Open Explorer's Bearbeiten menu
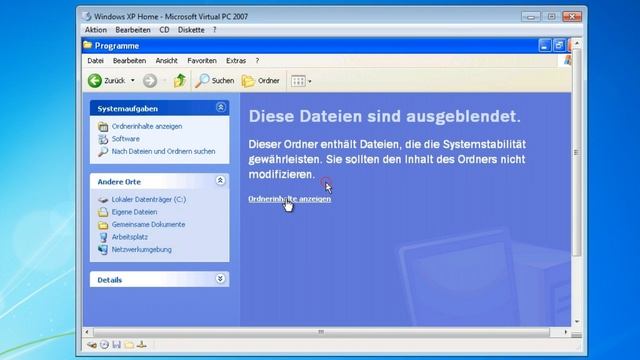640x360 pixels. [x=129, y=60]
